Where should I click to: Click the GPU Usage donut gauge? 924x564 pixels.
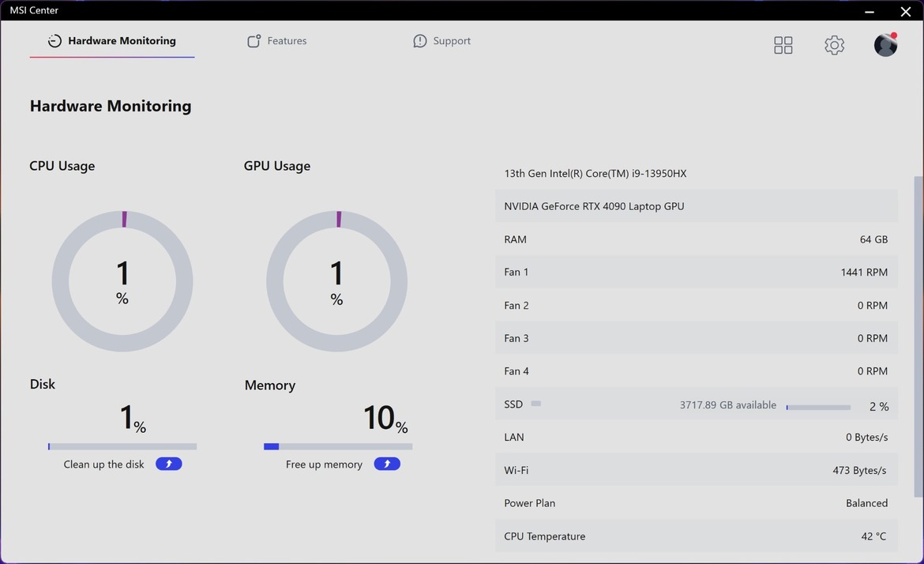coord(336,281)
